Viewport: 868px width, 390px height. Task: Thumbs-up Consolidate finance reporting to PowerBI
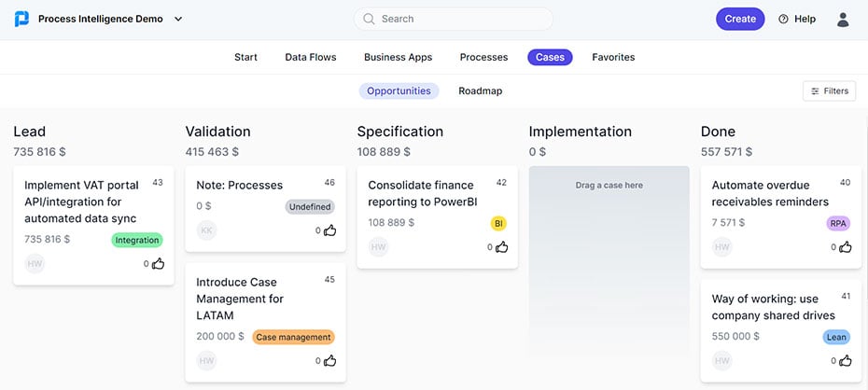[x=502, y=247]
